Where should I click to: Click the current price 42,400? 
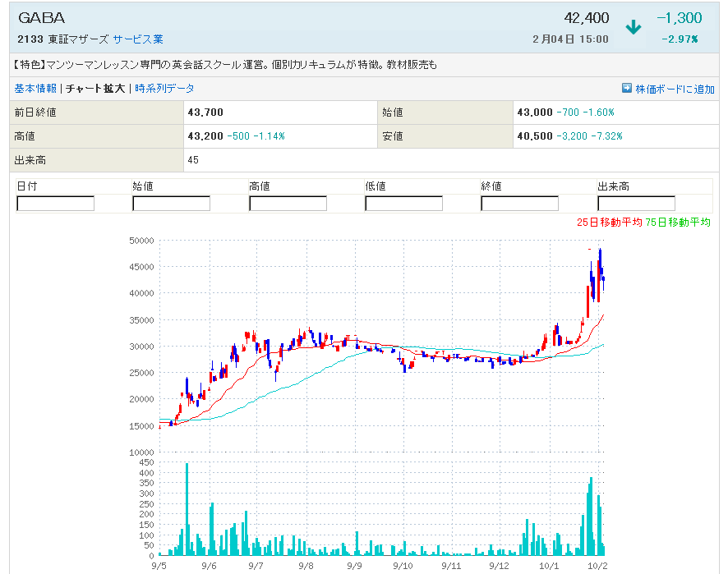(x=587, y=18)
